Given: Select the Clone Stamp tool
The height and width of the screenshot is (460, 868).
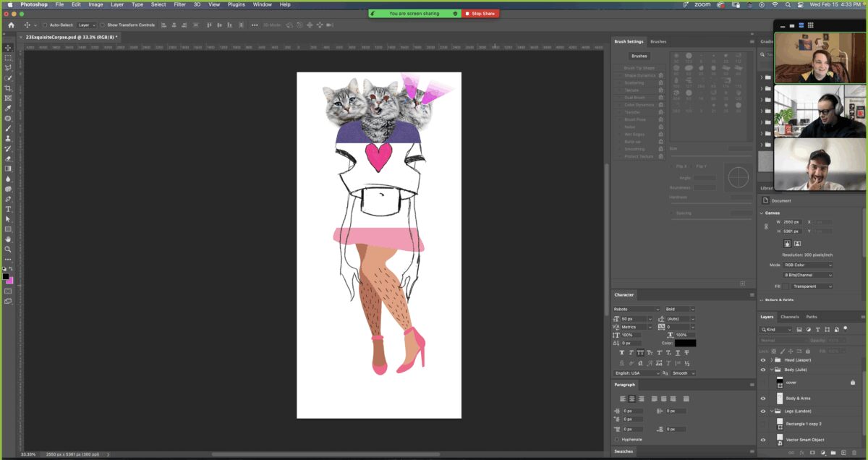Looking at the screenshot, I should pos(8,138).
